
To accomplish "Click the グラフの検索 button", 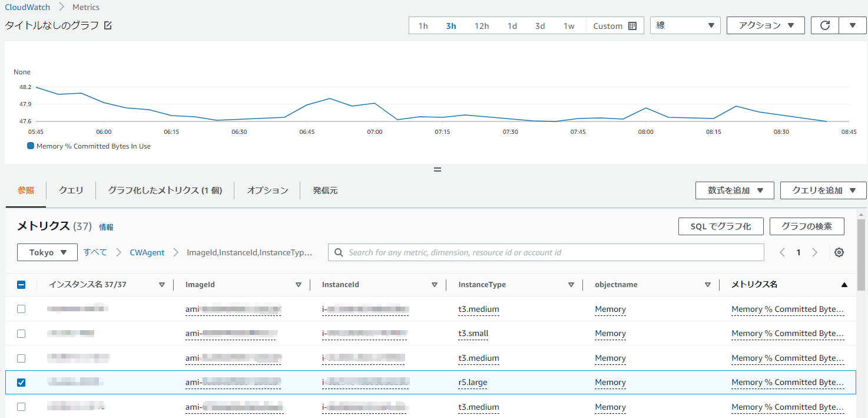I will tap(807, 226).
